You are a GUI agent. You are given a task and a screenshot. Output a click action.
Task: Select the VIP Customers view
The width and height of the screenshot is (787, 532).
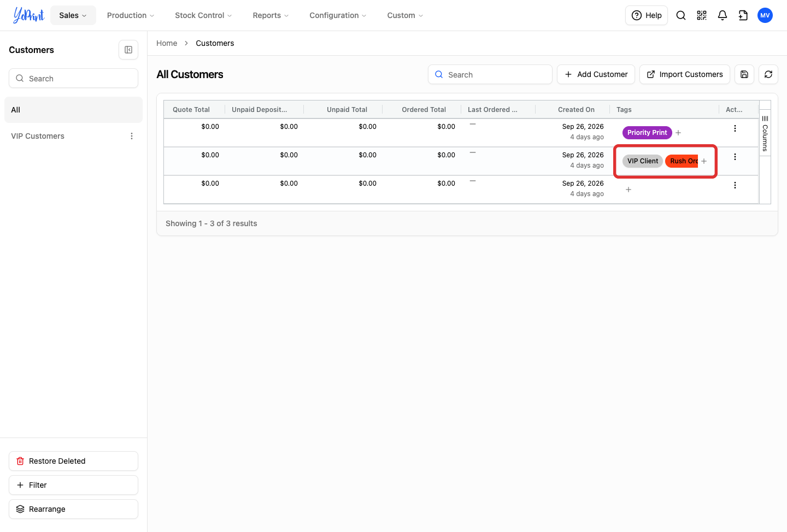coord(38,136)
